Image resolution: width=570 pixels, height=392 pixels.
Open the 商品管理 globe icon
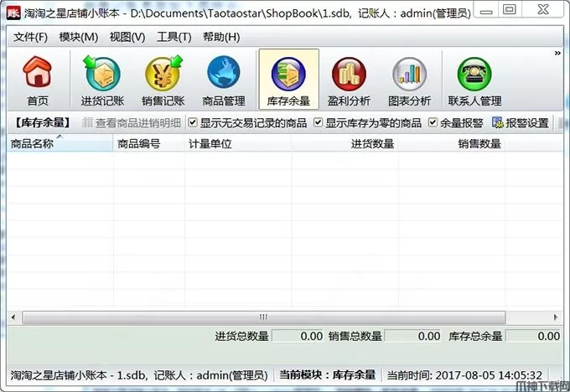click(x=224, y=80)
